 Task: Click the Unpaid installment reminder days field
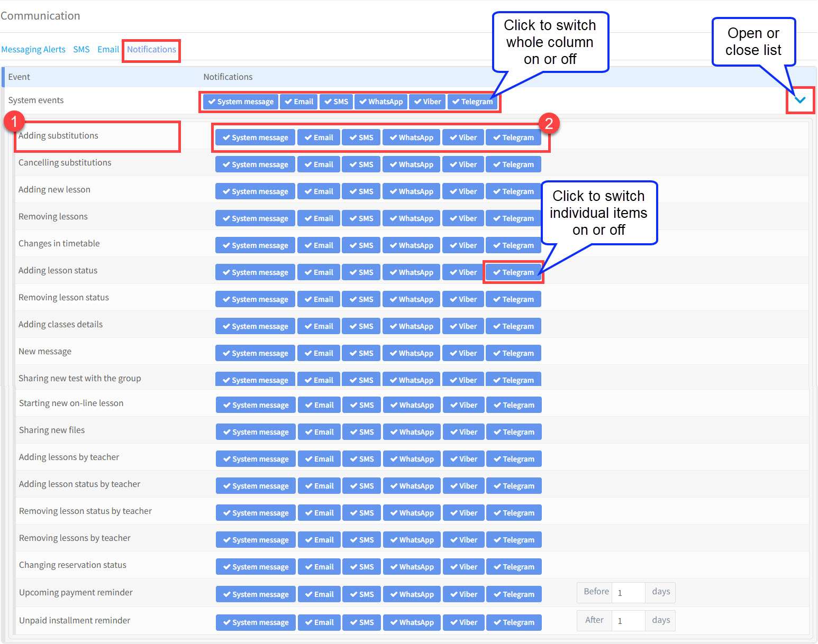pos(628,620)
